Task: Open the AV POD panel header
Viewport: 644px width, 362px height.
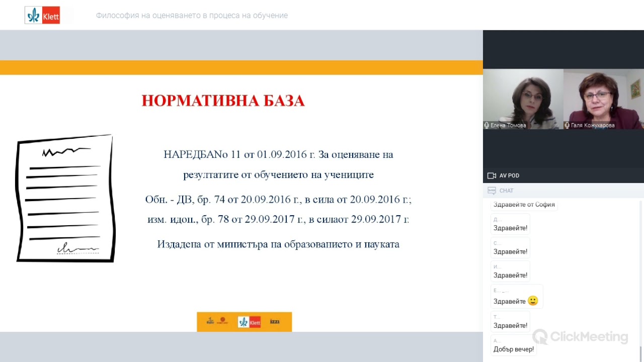Action: [563, 175]
